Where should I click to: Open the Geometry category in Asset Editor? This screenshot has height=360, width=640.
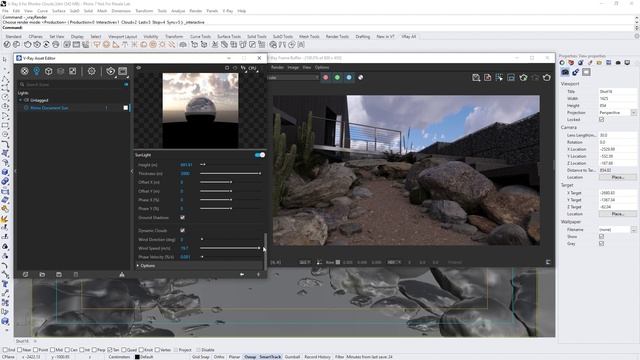(49, 71)
